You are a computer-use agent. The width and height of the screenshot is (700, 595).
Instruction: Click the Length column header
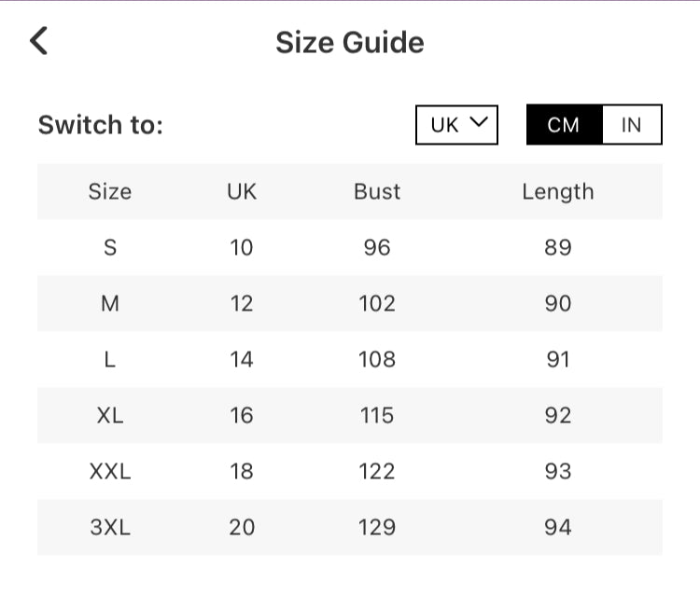[557, 192]
